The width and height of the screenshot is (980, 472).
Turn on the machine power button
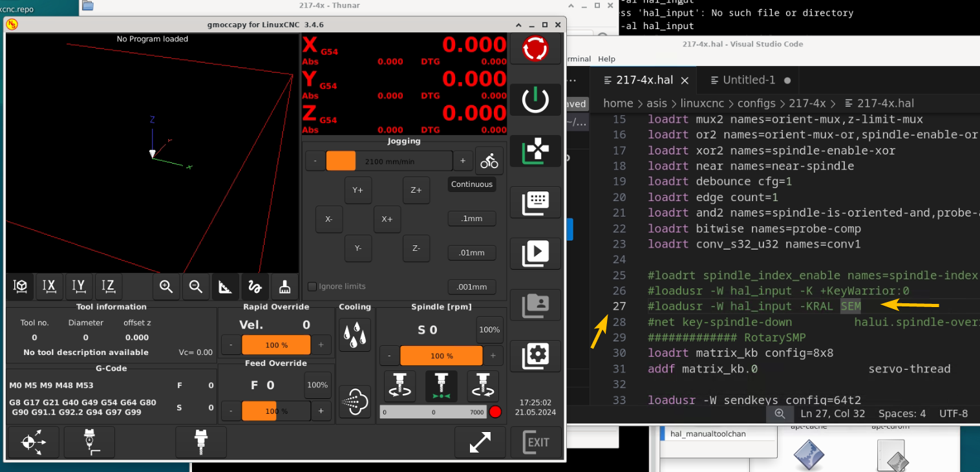[x=535, y=100]
